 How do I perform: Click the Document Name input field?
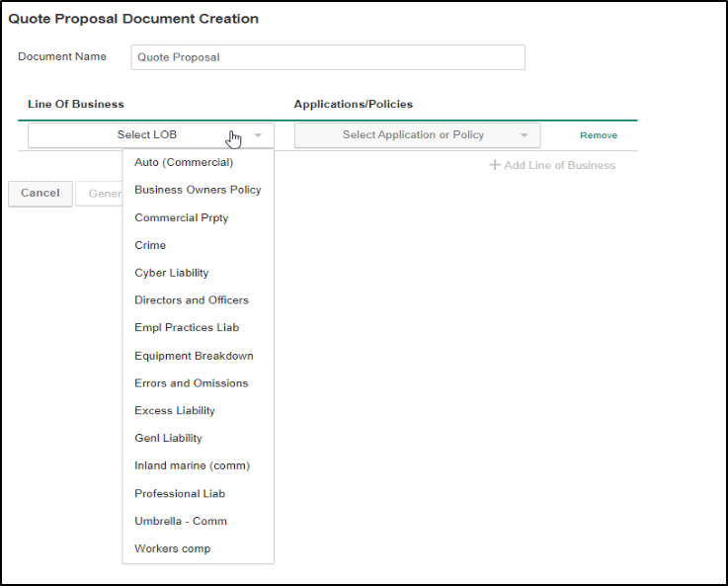coord(328,57)
